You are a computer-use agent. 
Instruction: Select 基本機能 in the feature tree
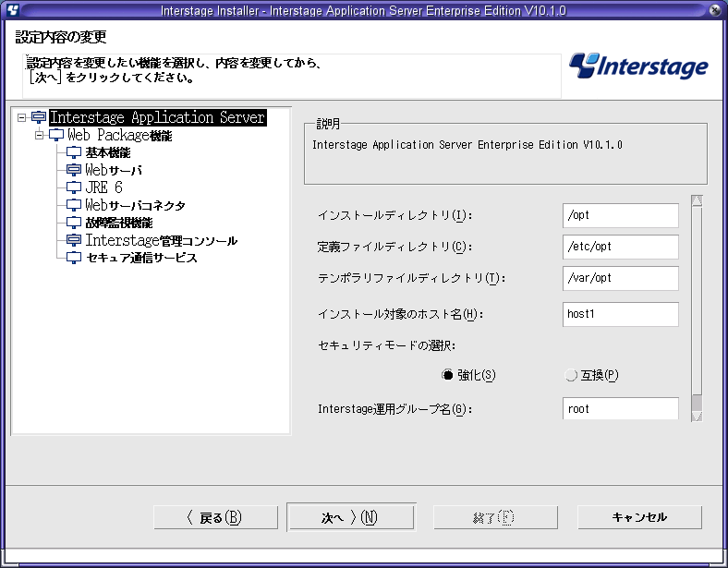point(108,152)
